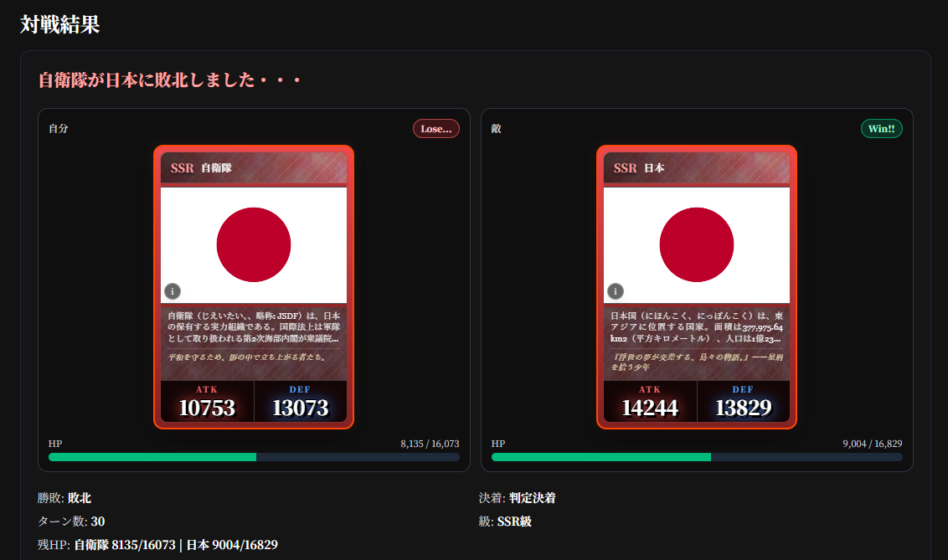Select the SSR rarity label on 日本 card

[625, 168]
